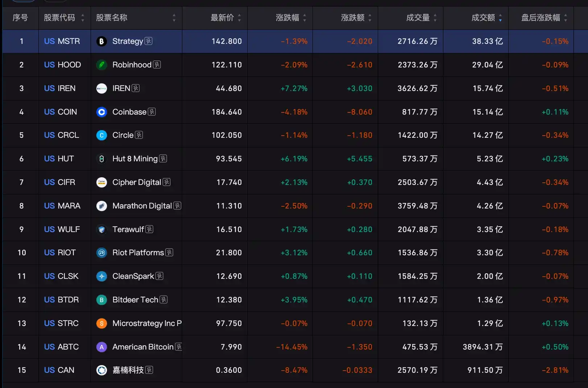The height and width of the screenshot is (388, 588).
Task: Click the badge icon next to Bitdeer Tech
Action: click(x=163, y=300)
